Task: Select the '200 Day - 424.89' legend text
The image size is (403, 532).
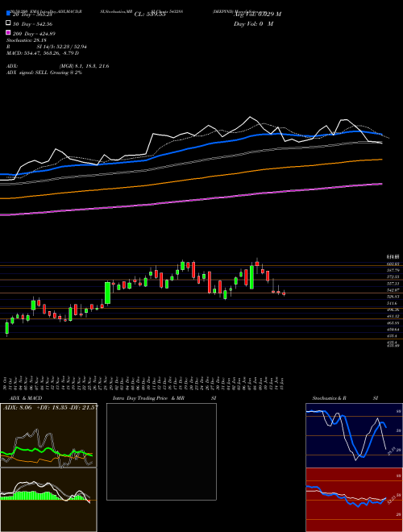Action: (x=34, y=34)
